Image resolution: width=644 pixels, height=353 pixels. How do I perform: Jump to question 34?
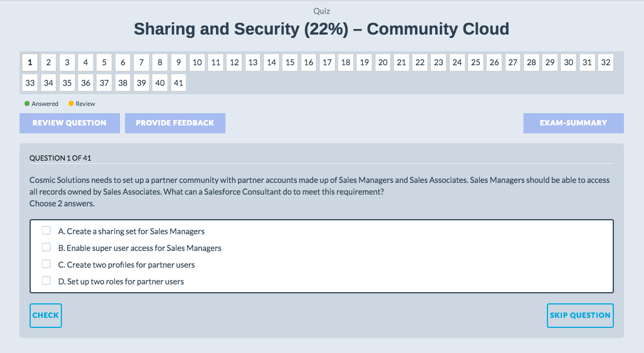click(x=49, y=83)
